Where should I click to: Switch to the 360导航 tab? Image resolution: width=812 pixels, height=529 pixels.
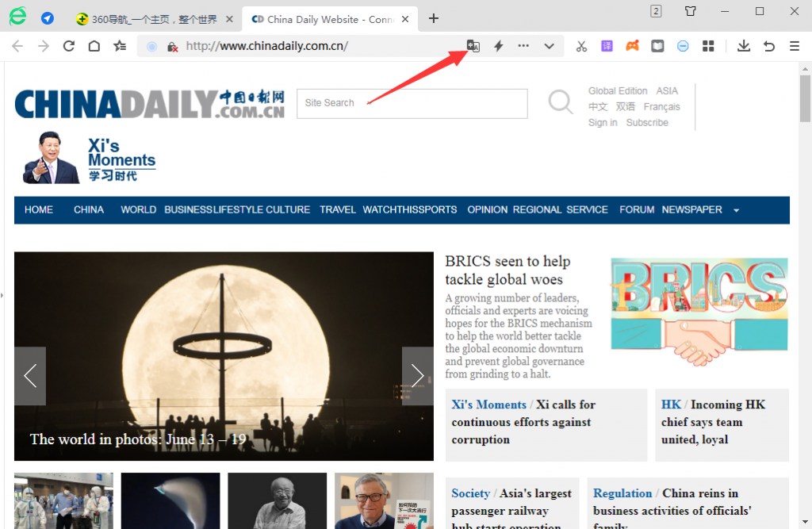coord(155,19)
